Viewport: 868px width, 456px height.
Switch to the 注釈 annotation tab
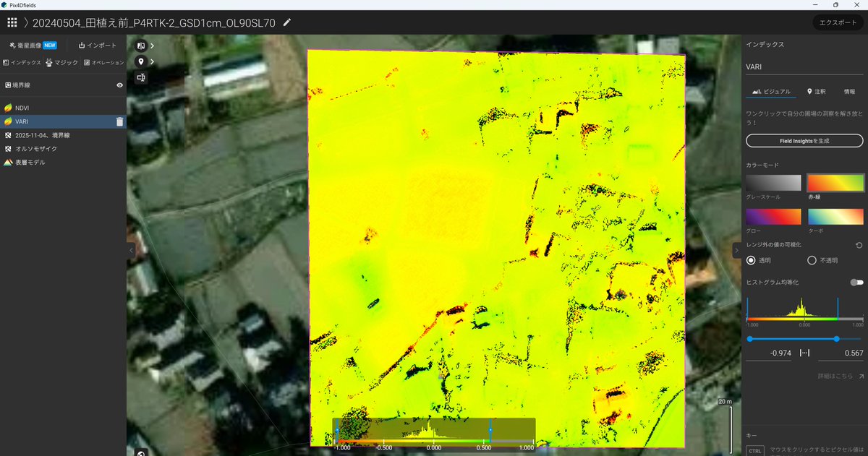click(817, 92)
